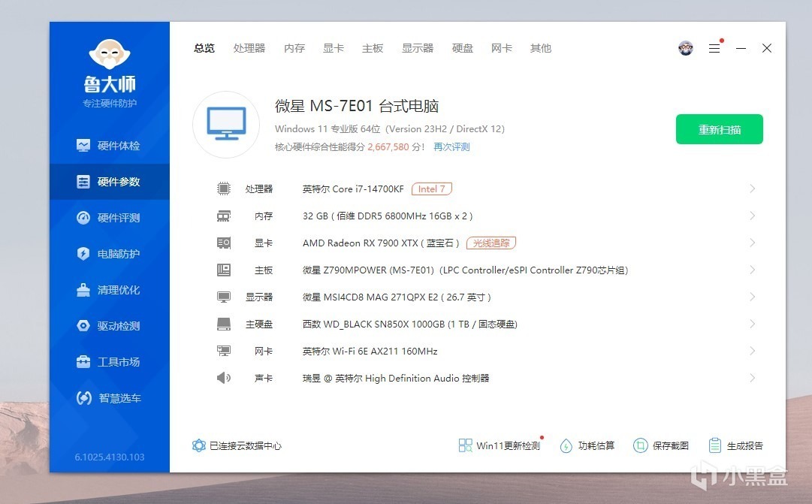Switch to the 主板 tab
Viewport: 812px width, 504px height.
(373, 48)
